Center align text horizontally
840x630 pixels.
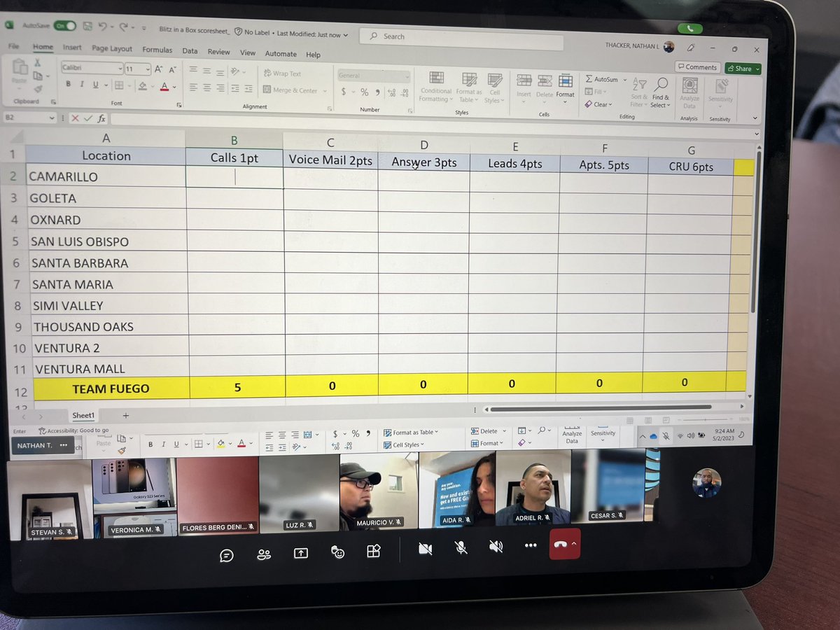(x=206, y=87)
